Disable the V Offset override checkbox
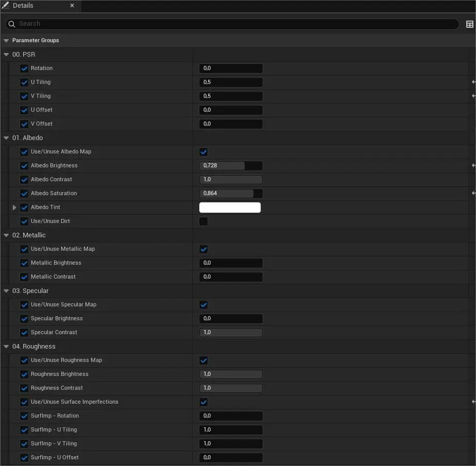The image size is (476, 466). click(x=24, y=124)
